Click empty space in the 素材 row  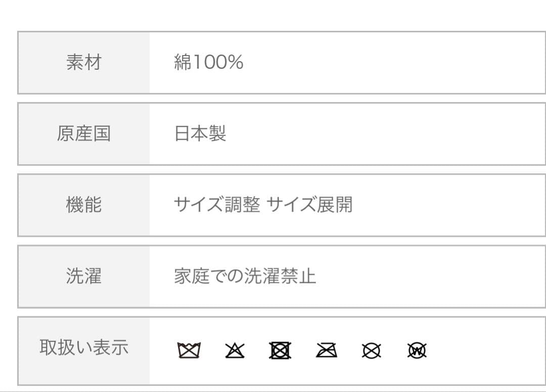[x=394, y=62]
